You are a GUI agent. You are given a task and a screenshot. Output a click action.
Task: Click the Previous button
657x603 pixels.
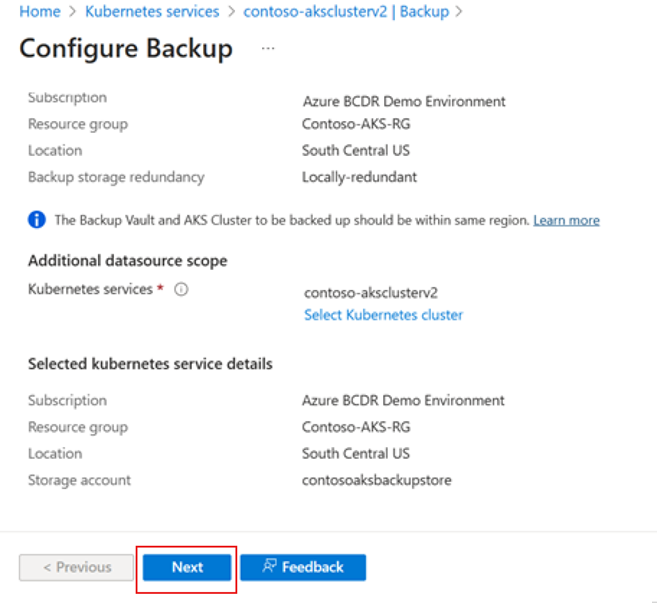coord(76,567)
